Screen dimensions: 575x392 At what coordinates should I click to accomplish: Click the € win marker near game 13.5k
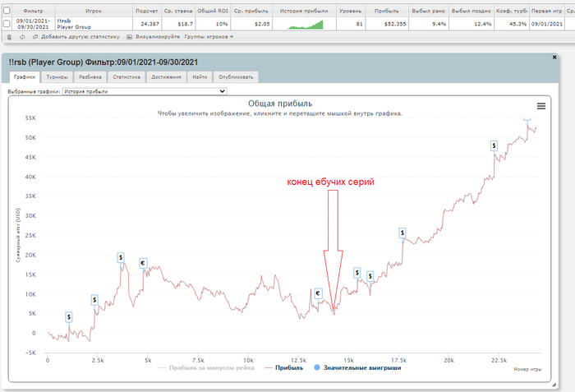point(318,293)
